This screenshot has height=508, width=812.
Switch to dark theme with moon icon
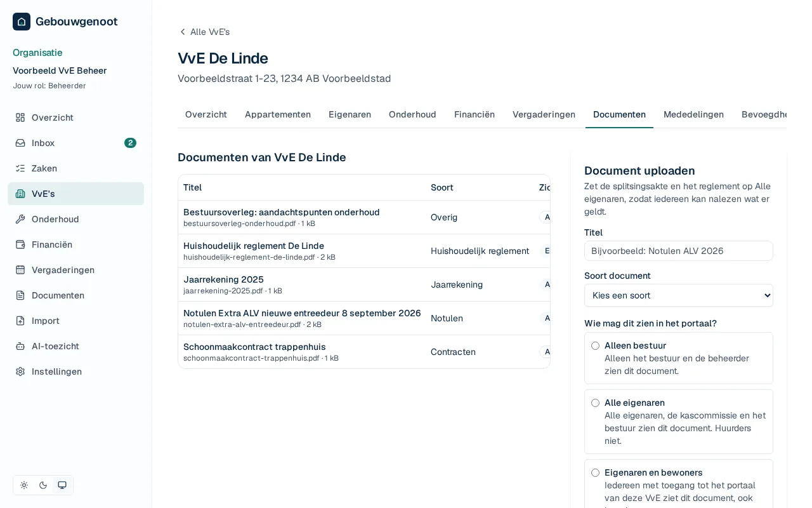43,485
